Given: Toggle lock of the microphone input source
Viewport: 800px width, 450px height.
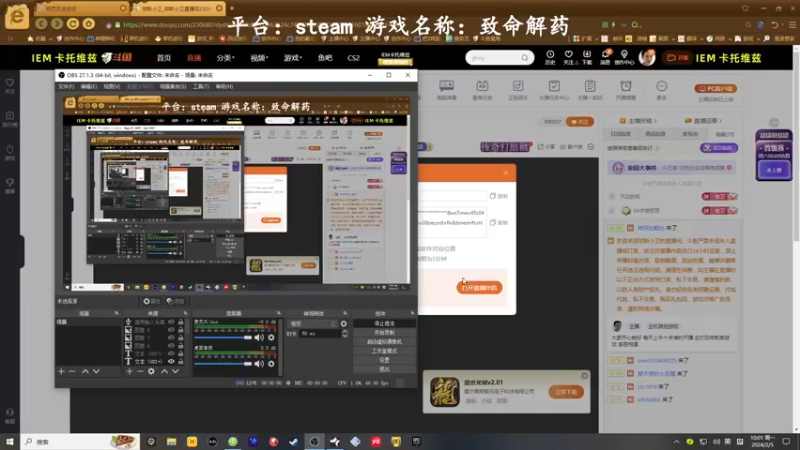Looking at the screenshot, I should pos(181,322).
